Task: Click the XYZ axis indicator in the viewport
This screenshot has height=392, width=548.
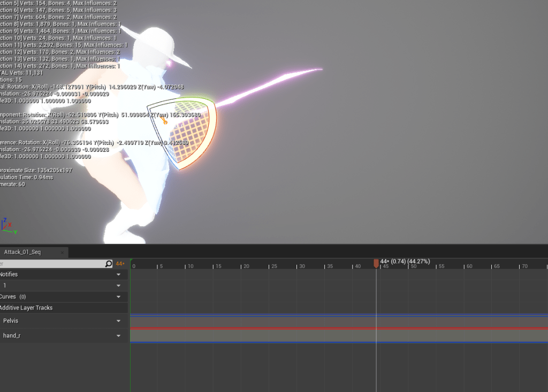Action: tap(7, 226)
